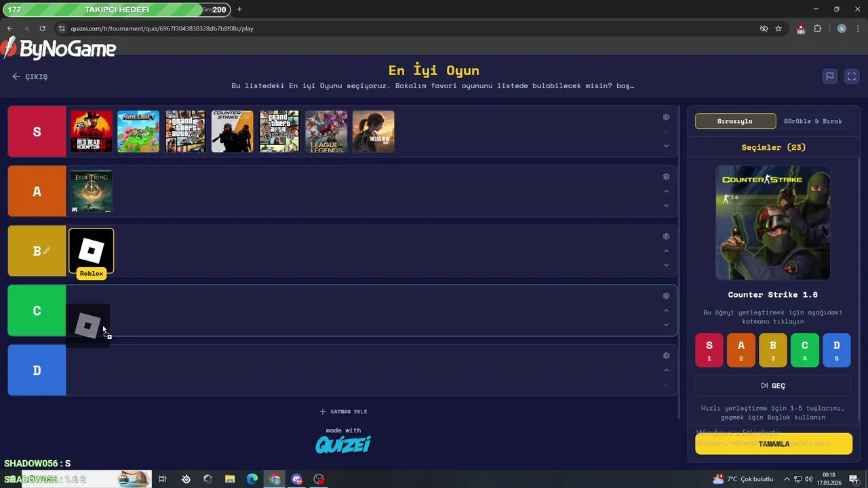Select the Counter Strike 2 thumbnail in S tier
868x488 pixels.
(232, 131)
